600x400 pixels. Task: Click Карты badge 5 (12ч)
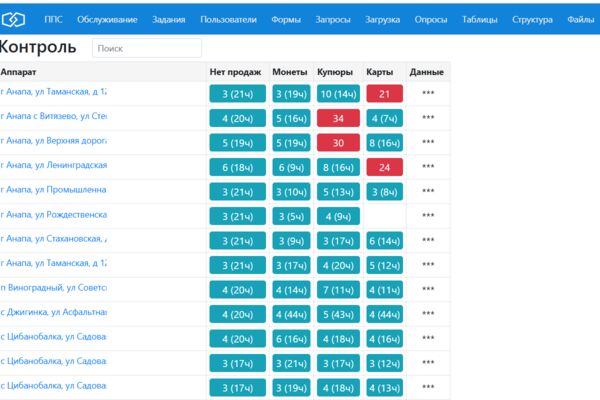[385, 265]
